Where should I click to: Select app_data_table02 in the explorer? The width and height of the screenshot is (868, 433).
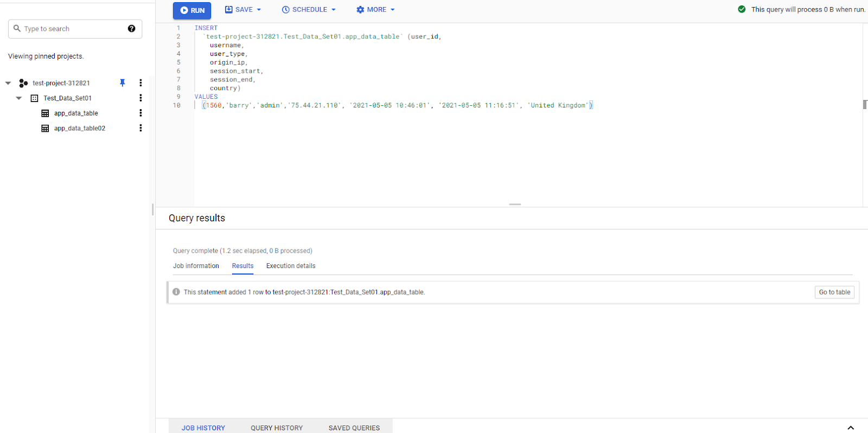(x=80, y=129)
